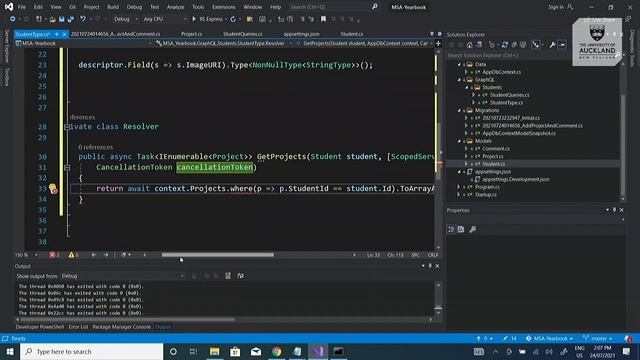This screenshot has height=360, width=640.
Task: Click the Solution Explorer Properties wrench icon
Action: coord(552,45)
